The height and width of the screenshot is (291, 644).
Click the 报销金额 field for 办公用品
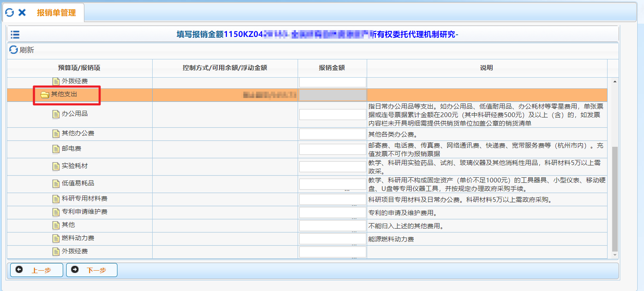332,115
